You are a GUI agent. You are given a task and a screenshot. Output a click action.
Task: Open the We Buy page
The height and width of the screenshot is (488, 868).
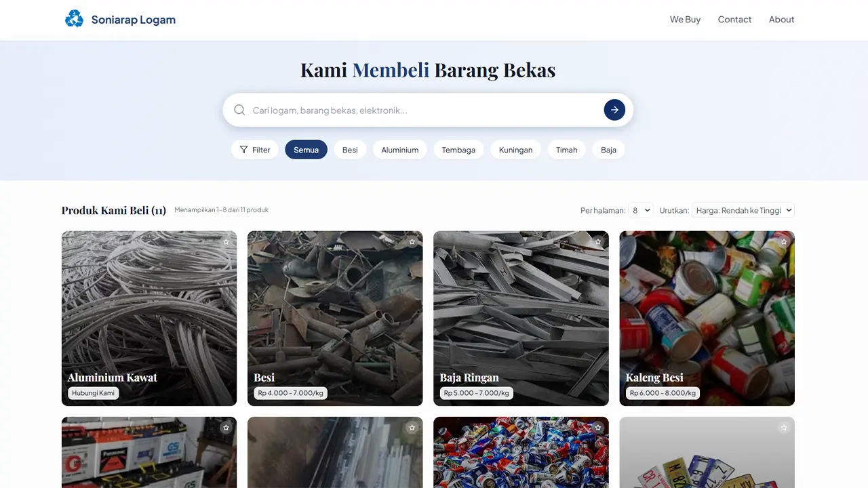(685, 20)
